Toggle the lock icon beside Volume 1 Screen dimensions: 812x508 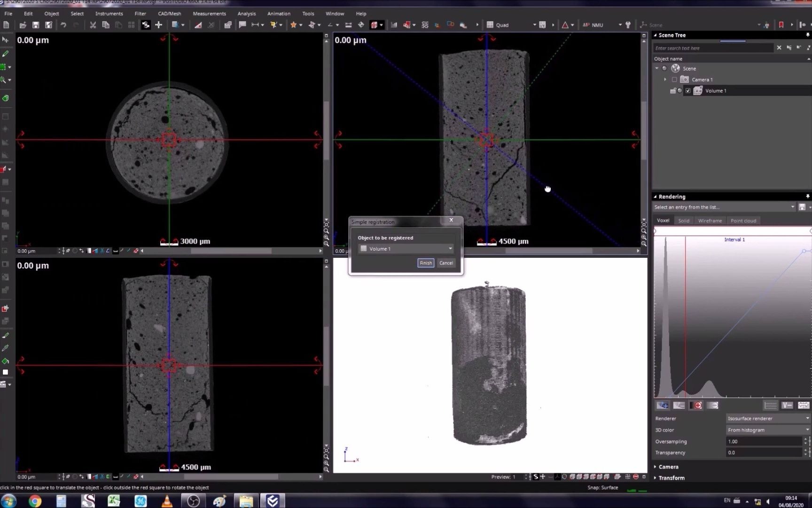point(673,91)
